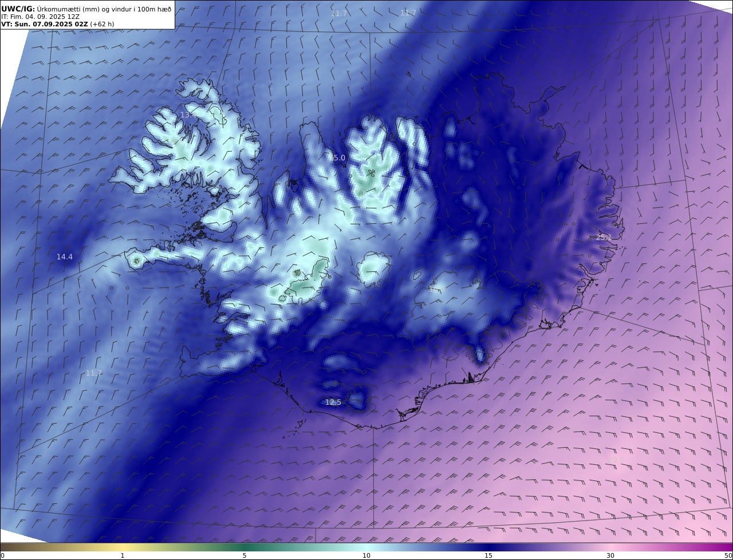Click the yellow section of the color bar
The image size is (733, 560).
pyautogui.click(x=122, y=547)
